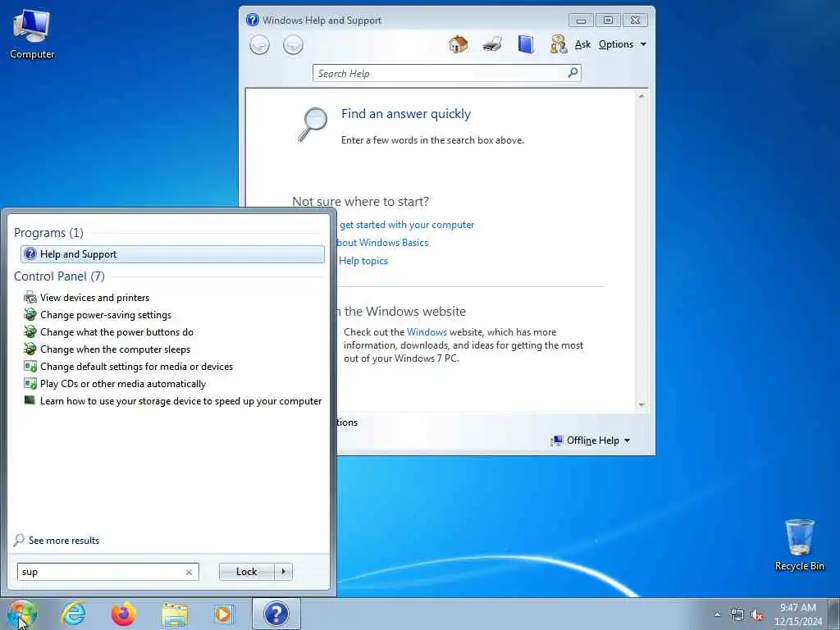Select Help and Support taskbar button
The height and width of the screenshot is (630, 840).
276,614
